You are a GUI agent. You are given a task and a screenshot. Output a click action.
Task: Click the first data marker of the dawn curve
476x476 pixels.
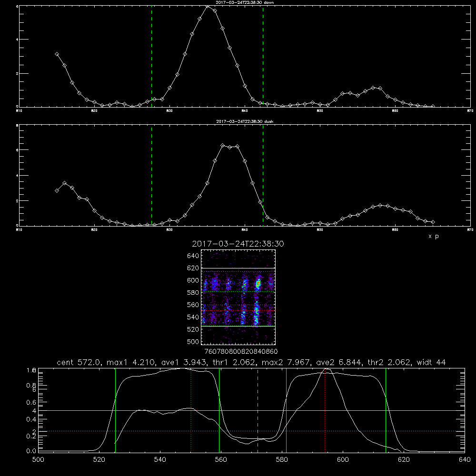[57, 54]
